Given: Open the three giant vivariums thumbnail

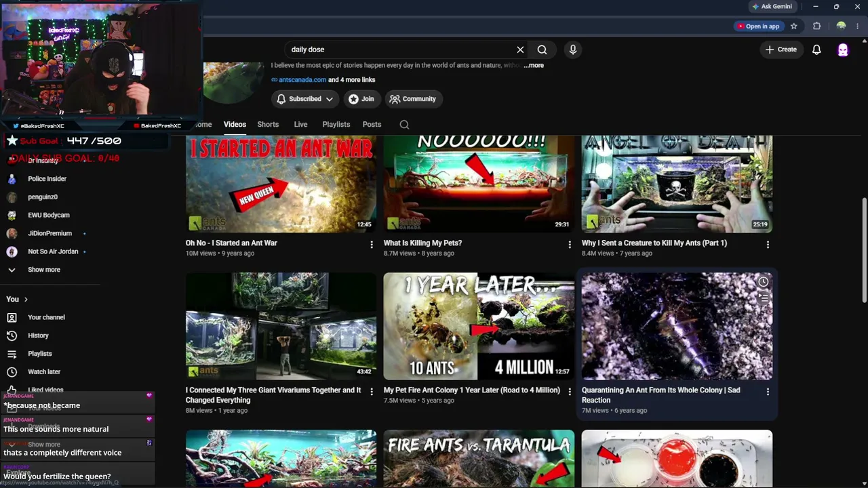Looking at the screenshot, I should pyautogui.click(x=281, y=326).
